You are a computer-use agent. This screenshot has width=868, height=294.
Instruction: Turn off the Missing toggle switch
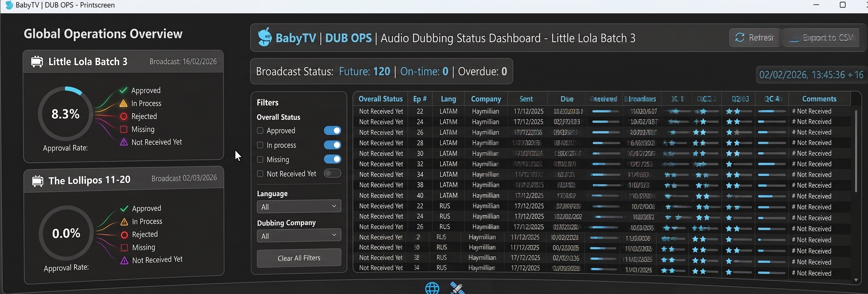pyautogui.click(x=333, y=159)
